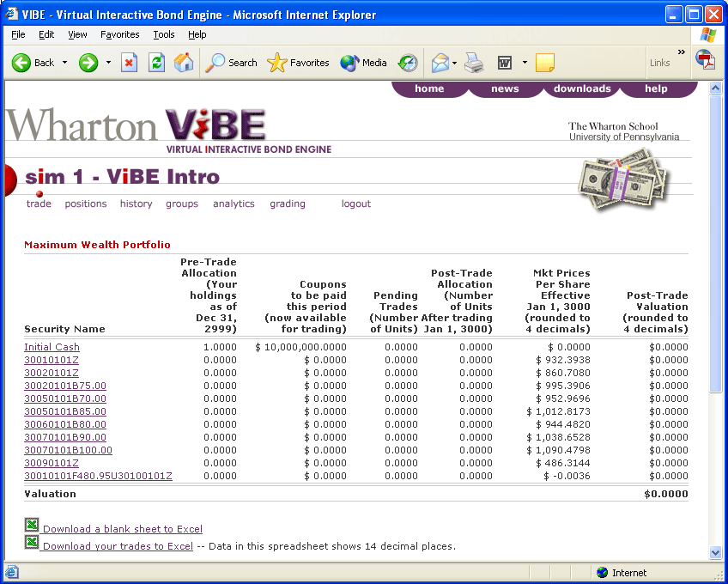Open security 30020101Z link
Image resolution: width=728 pixels, height=584 pixels.
52,373
